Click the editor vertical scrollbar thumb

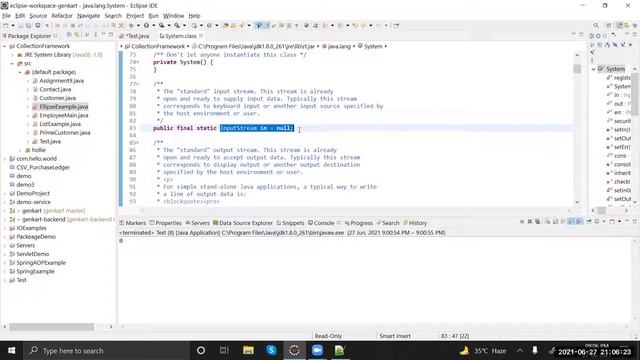click(577, 69)
